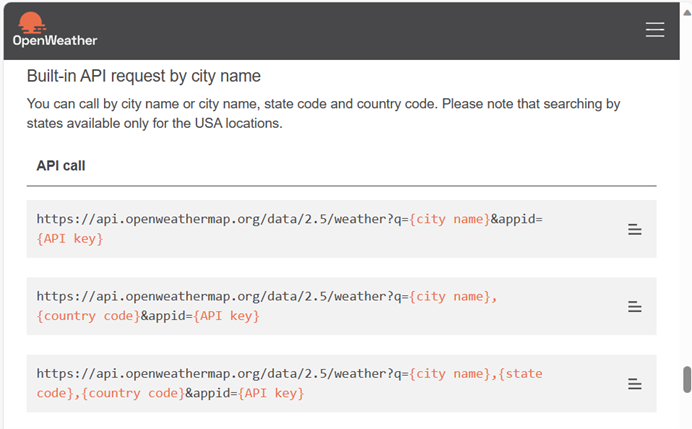Click {API key} in the second API call
The width and height of the screenshot is (692, 429).
226,316
